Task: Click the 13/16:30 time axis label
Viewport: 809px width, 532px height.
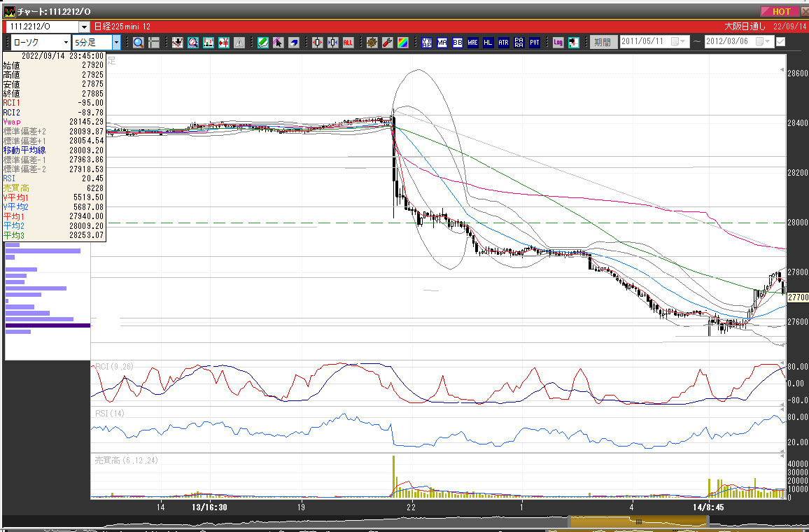Action: click(x=209, y=507)
